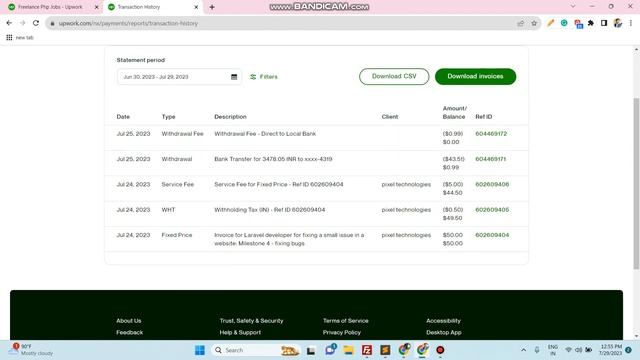The height and width of the screenshot is (360, 640).
Task: Open new tab with plus button
Action: coord(212,7)
